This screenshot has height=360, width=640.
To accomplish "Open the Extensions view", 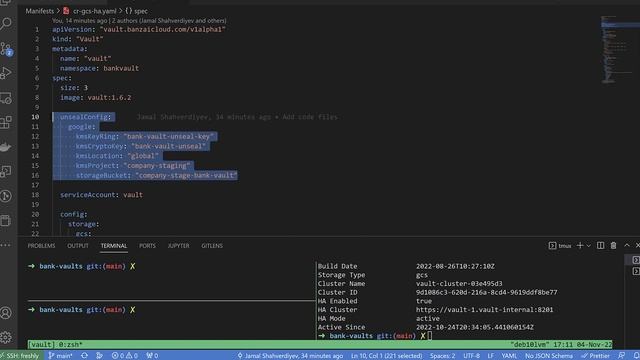I will click(x=7, y=122).
